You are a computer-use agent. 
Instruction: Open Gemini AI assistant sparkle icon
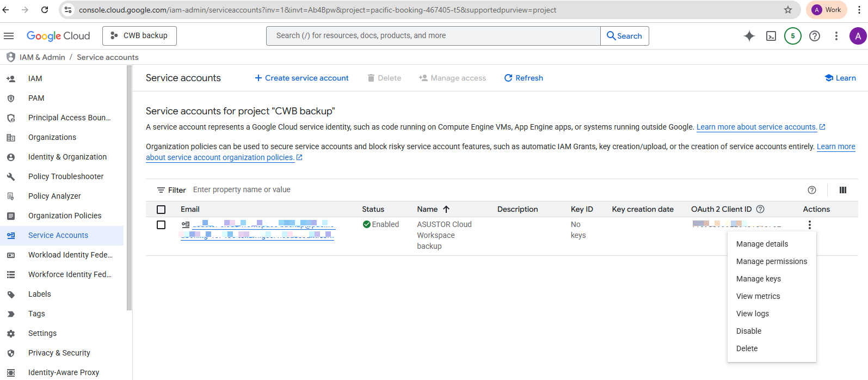tap(749, 36)
